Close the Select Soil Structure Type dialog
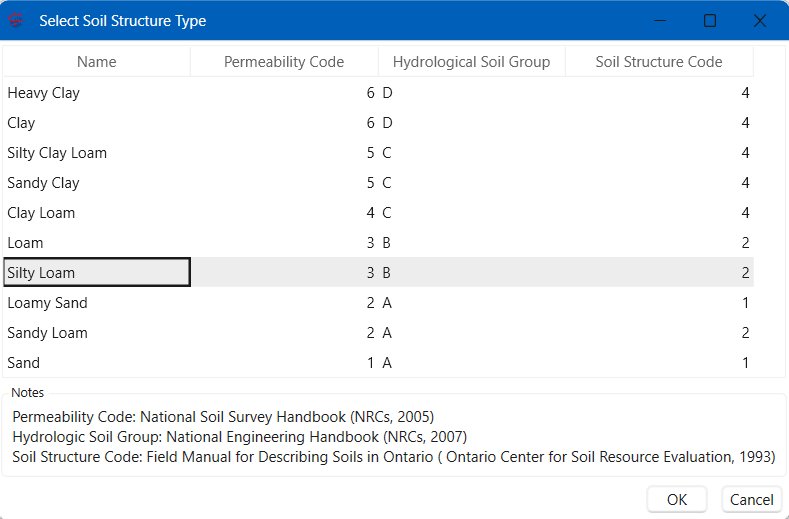Image resolution: width=789 pixels, height=519 pixels. tap(760, 21)
